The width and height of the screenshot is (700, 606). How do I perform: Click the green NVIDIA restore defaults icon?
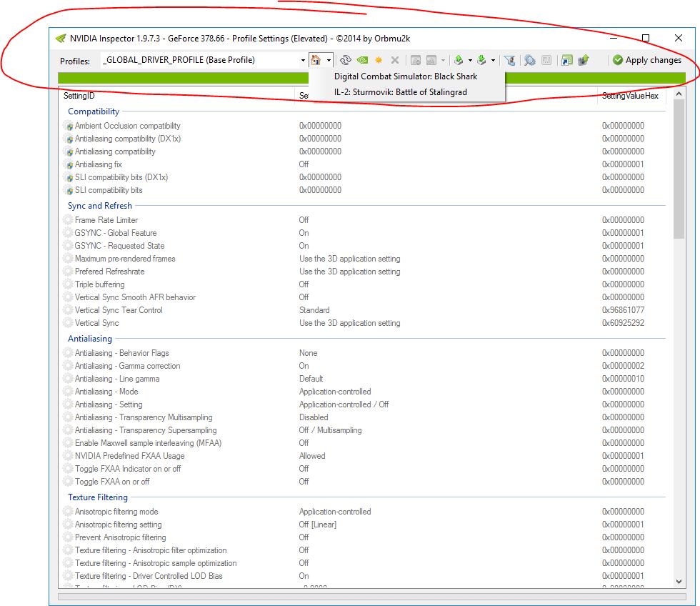[363, 60]
